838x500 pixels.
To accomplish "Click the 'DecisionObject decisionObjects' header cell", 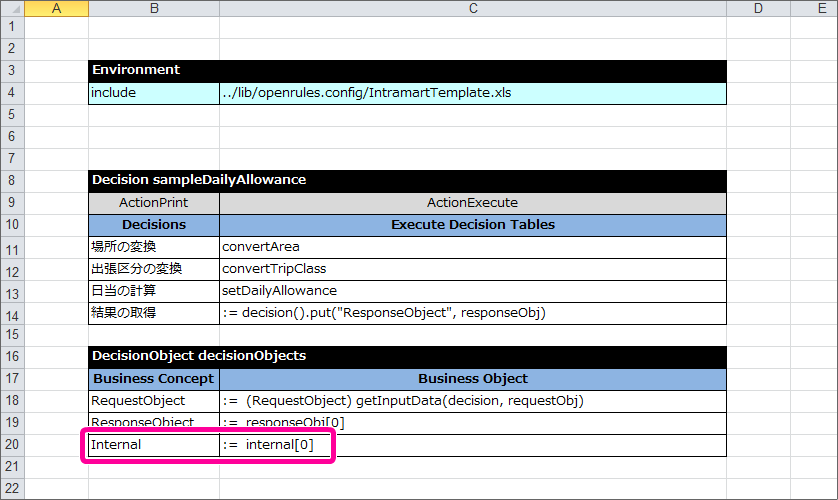I will 407,356.
